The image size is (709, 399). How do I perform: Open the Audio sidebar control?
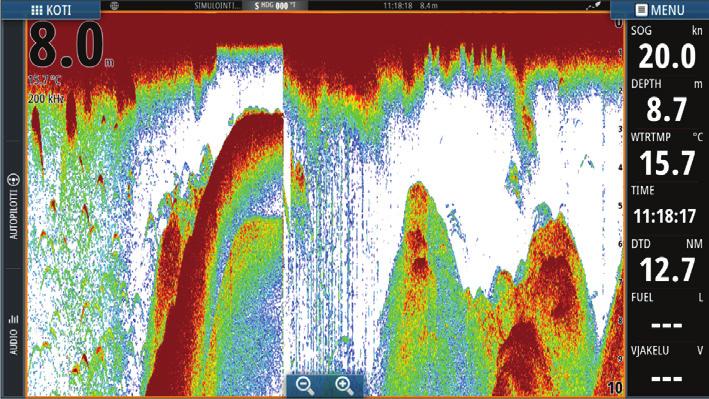click(14, 334)
